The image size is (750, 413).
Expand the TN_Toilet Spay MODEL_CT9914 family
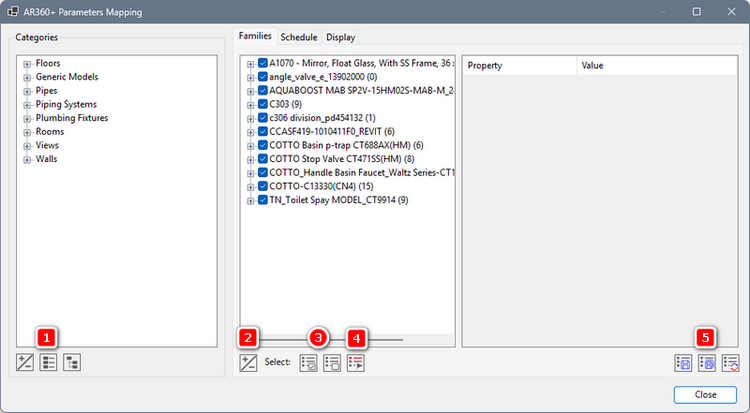tap(249, 200)
